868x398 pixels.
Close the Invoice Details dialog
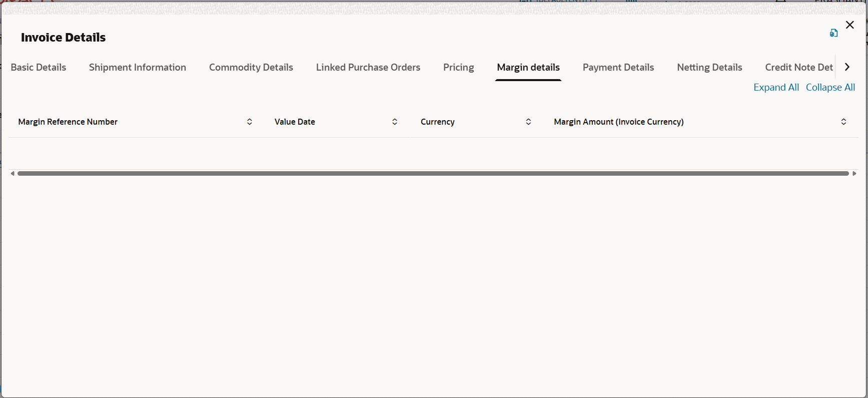coord(849,25)
